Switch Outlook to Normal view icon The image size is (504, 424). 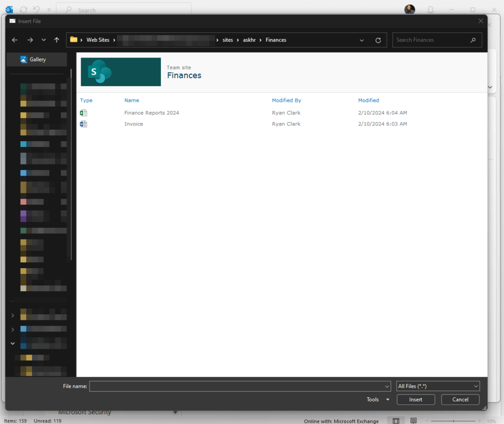[396, 421]
